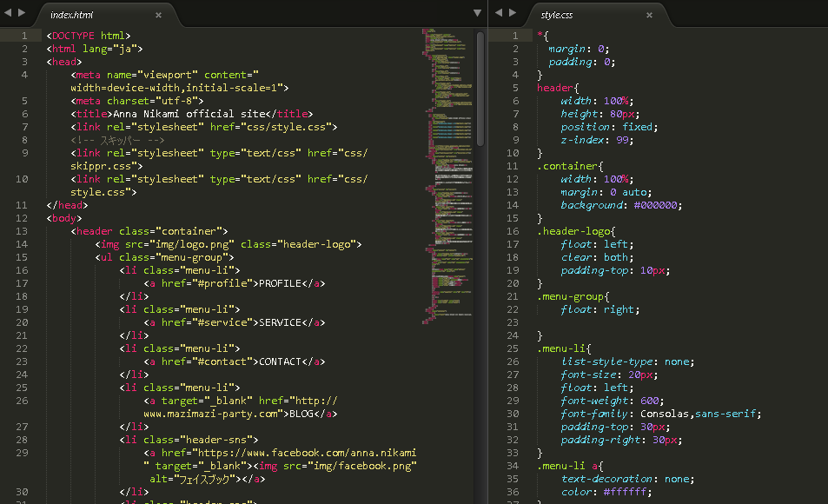Click the facebook.com/anna.nikami URL text
This screenshot has width=828, height=504.
pyautogui.click(x=308, y=453)
